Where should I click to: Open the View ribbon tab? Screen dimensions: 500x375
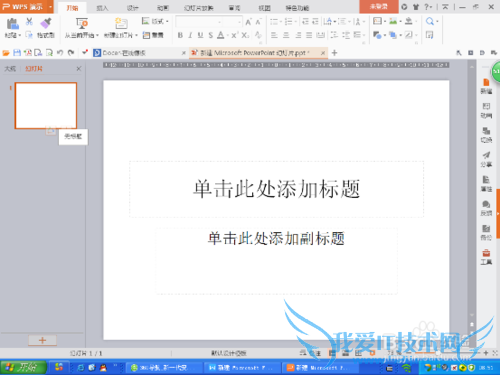[265, 8]
